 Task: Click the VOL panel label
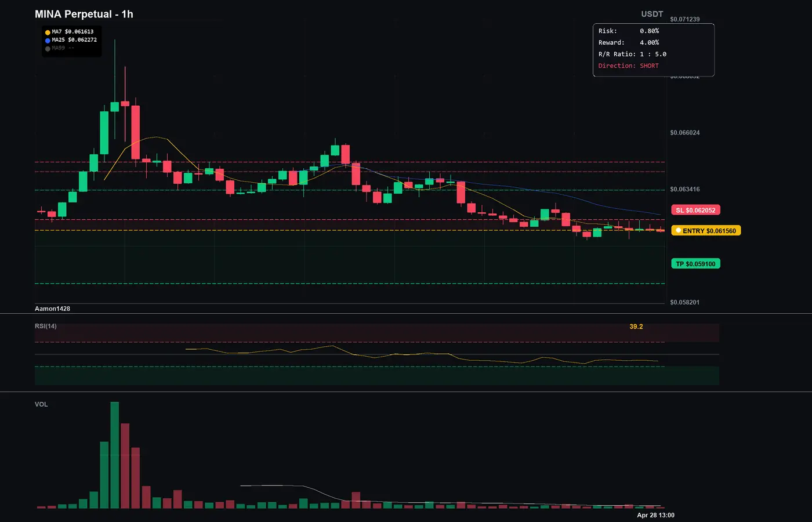coord(41,404)
